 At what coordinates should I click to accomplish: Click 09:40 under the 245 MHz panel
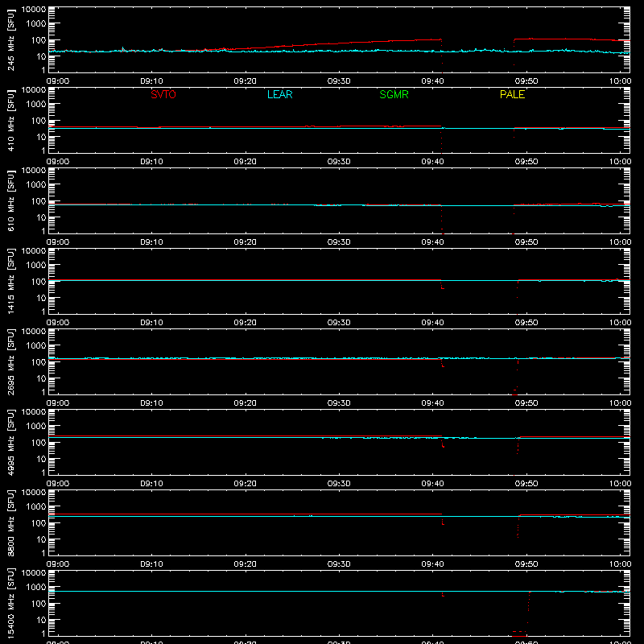(432, 81)
